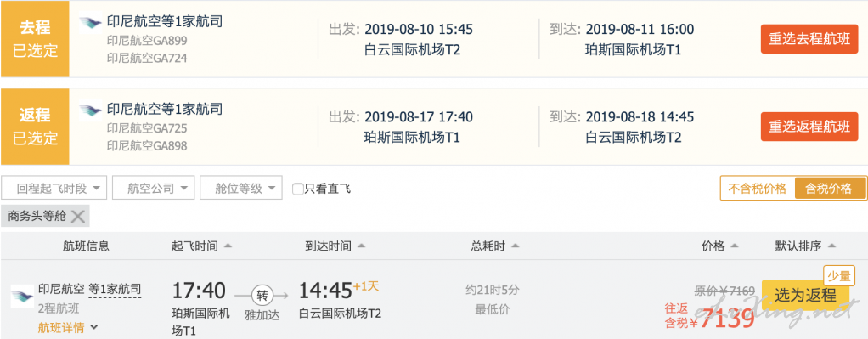Sort by 到达时间 arrow
This screenshot has height=339, width=868.
(x=361, y=246)
